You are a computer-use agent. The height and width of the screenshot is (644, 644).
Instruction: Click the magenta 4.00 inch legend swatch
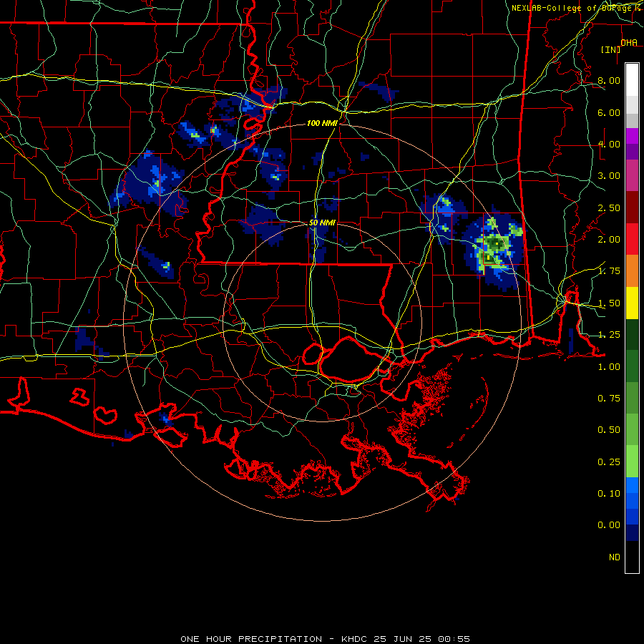click(632, 136)
